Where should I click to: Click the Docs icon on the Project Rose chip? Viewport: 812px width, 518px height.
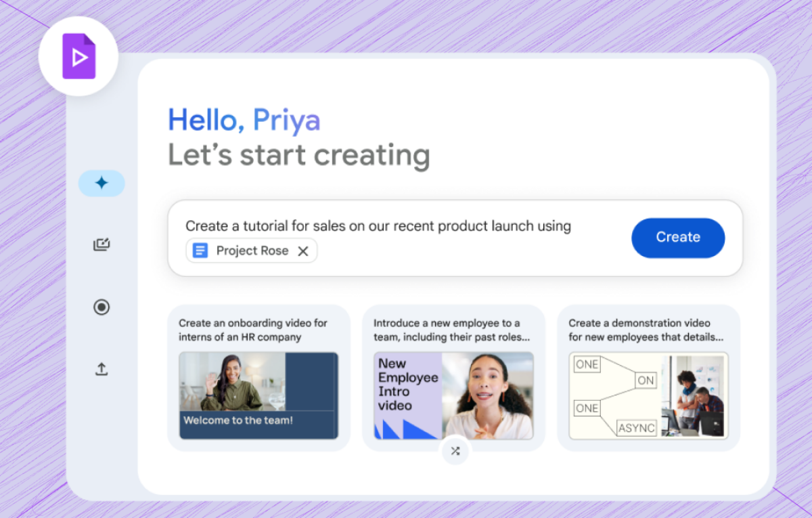[x=200, y=251]
